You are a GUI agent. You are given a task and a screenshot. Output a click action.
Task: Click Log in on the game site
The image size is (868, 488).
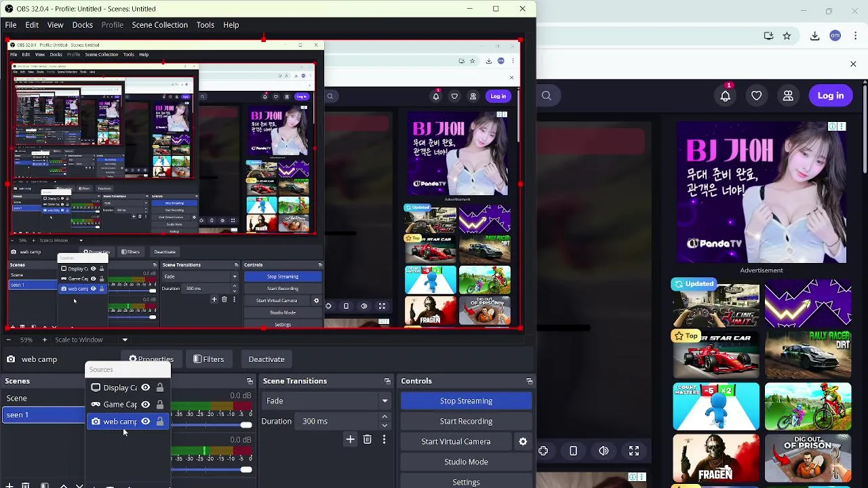point(830,96)
